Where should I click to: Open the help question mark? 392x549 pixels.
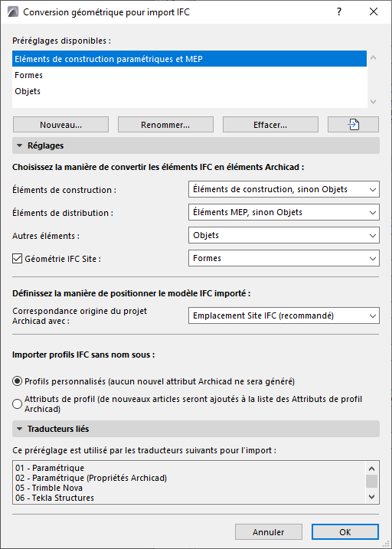[x=339, y=12]
